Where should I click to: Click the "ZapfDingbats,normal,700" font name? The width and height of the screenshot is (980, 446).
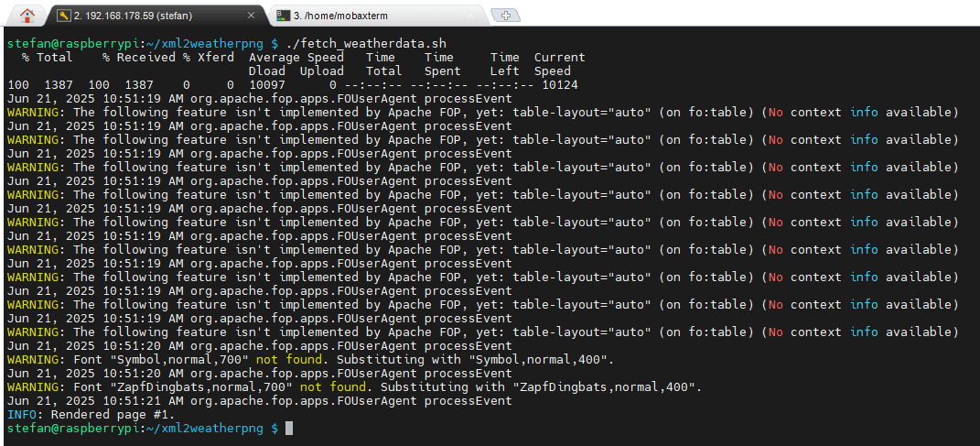201,387
